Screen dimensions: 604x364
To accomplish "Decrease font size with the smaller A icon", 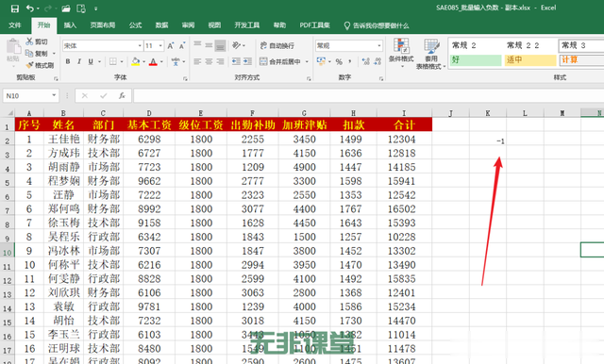I will click(182, 46).
